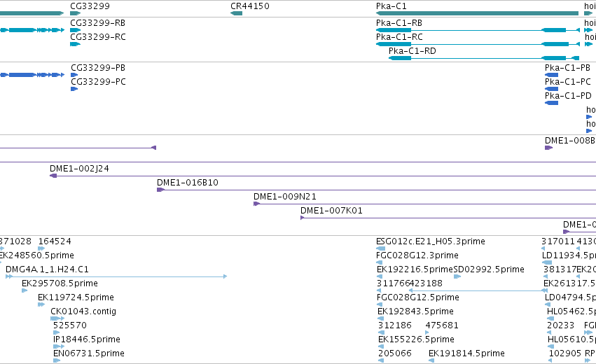Click the light-blue glyph under CK01043.contig

coord(57,318)
